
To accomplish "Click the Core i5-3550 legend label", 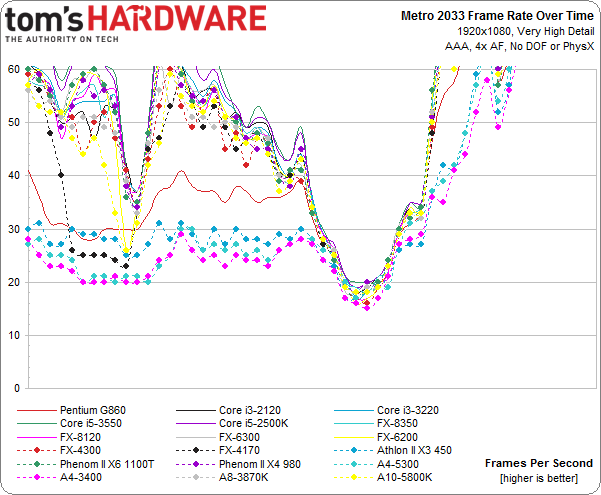I will (91, 423).
